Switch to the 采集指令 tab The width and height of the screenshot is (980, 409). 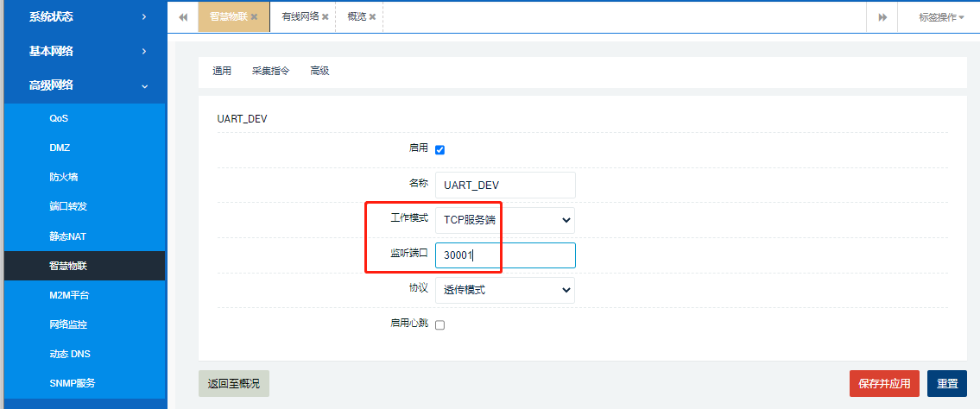click(x=270, y=71)
